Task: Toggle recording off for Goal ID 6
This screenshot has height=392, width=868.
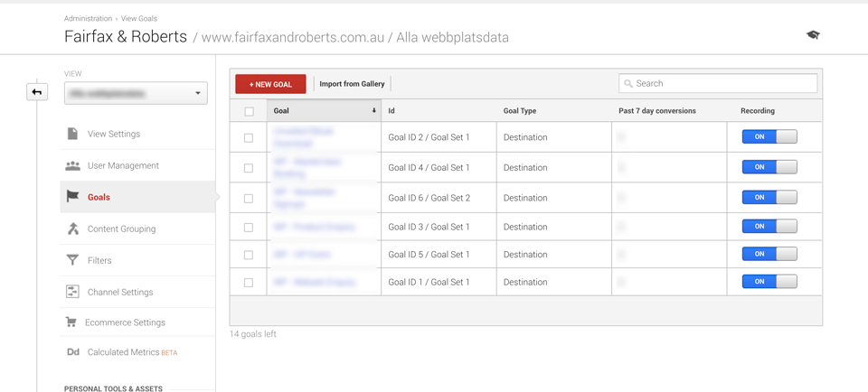Action: pyautogui.click(x=769, y=198)
